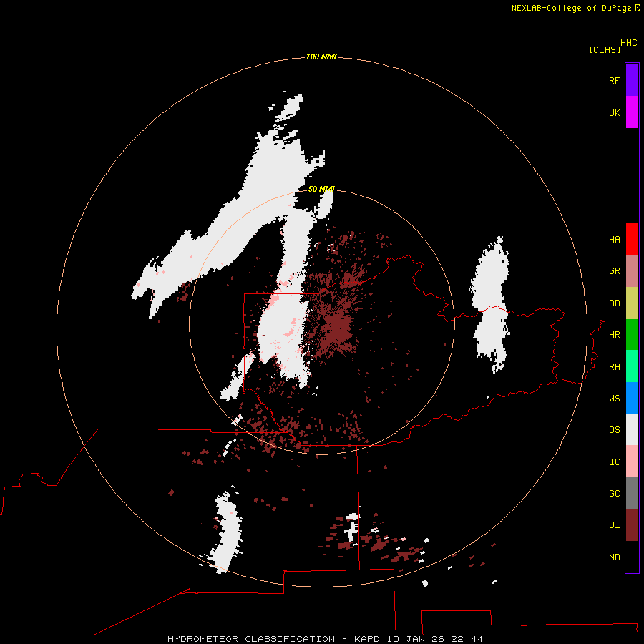Viewport: 644px width, 644px height.
Task: Click the IC pink legend swatch
Action: 632,462
